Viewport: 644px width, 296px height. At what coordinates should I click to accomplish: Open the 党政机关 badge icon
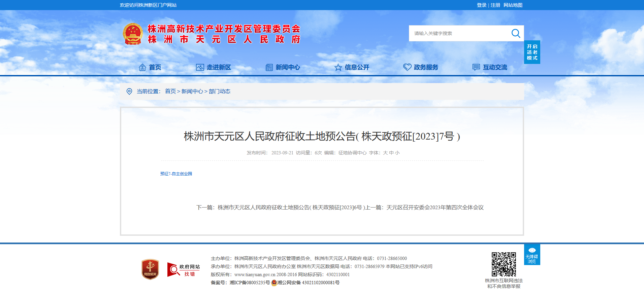[150, 269]
